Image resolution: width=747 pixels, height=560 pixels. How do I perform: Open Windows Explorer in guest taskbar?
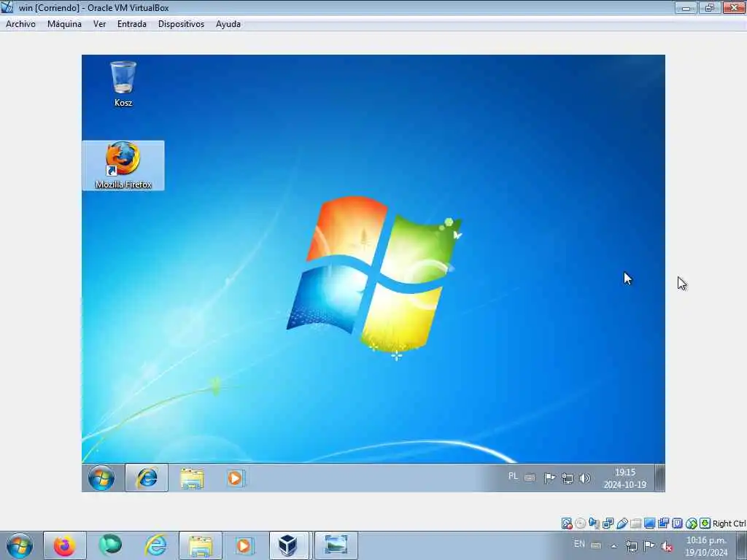pos(192,478)
